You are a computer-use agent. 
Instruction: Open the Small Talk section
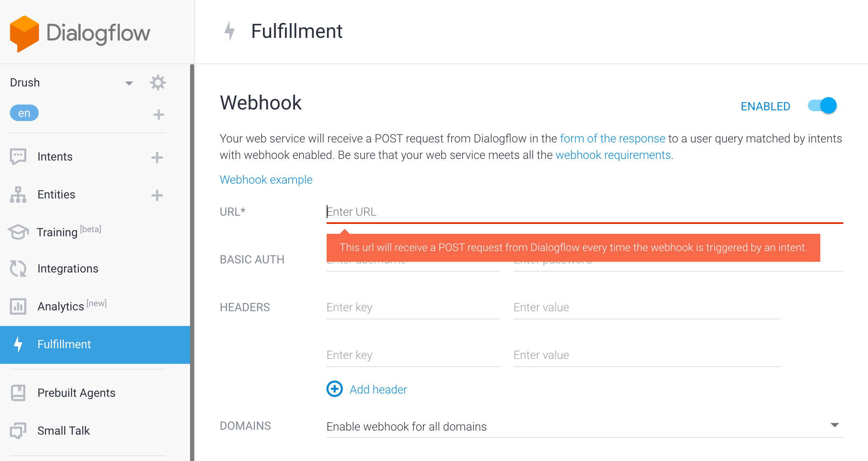(x=63, y=430)
